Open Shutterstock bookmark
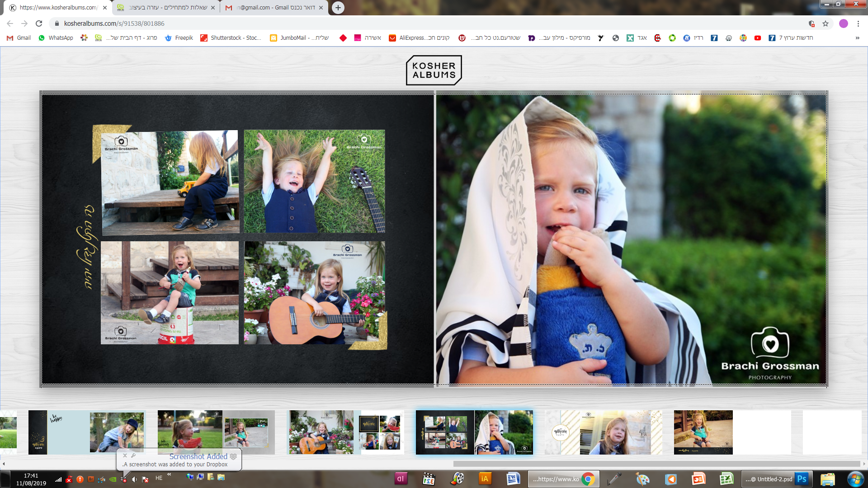The height and width of the screenshot is (488, 868). point(231,38)
